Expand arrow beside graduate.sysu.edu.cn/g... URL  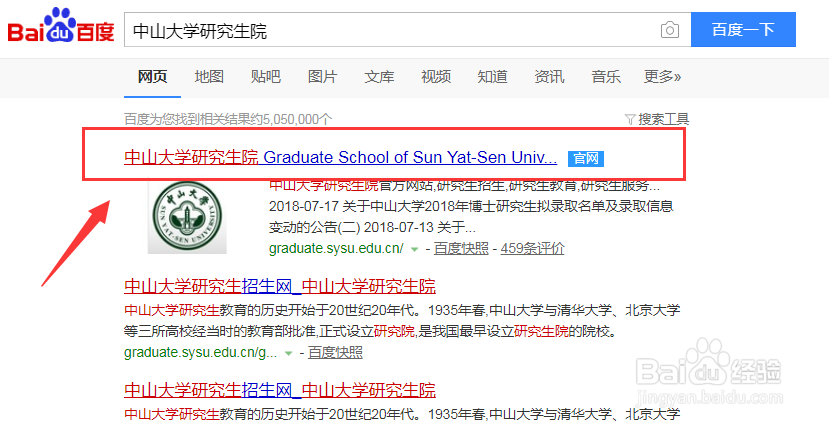point(289,353)
